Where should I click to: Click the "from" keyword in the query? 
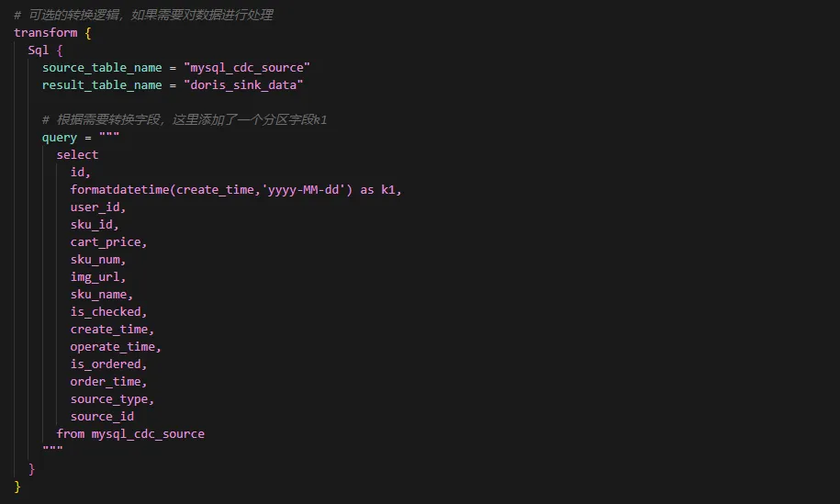[71, 434]
